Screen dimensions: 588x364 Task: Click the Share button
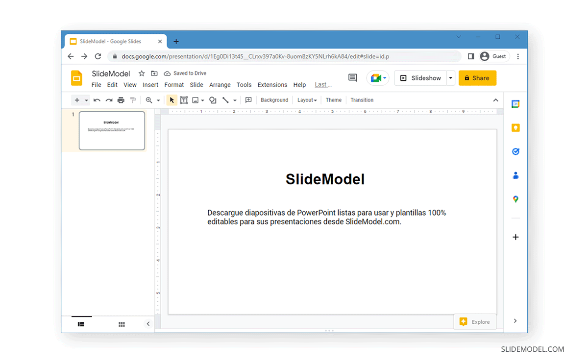[477, 78]
